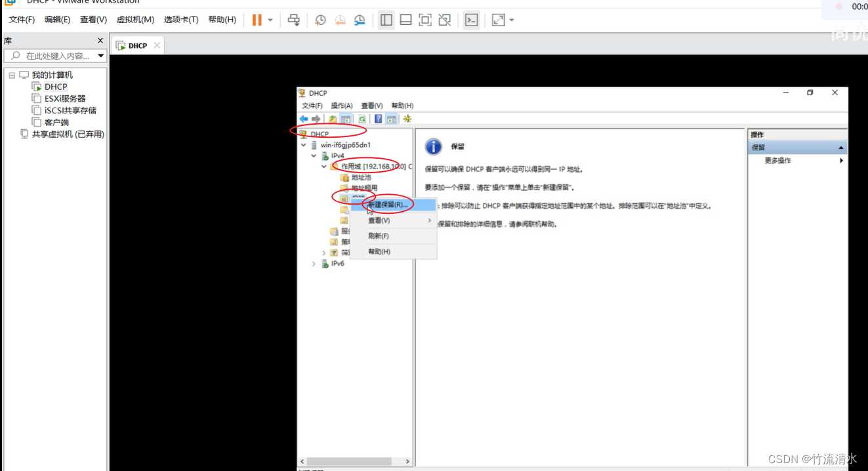Take a snapshot using the clock-plus icon

(320, 20)
